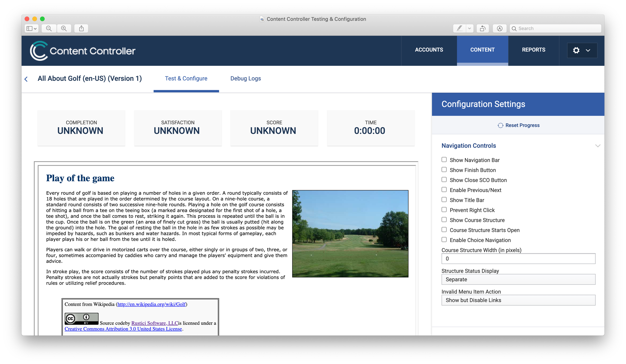
Task: Open the ACCOUNTS tab
Action: 429,50
